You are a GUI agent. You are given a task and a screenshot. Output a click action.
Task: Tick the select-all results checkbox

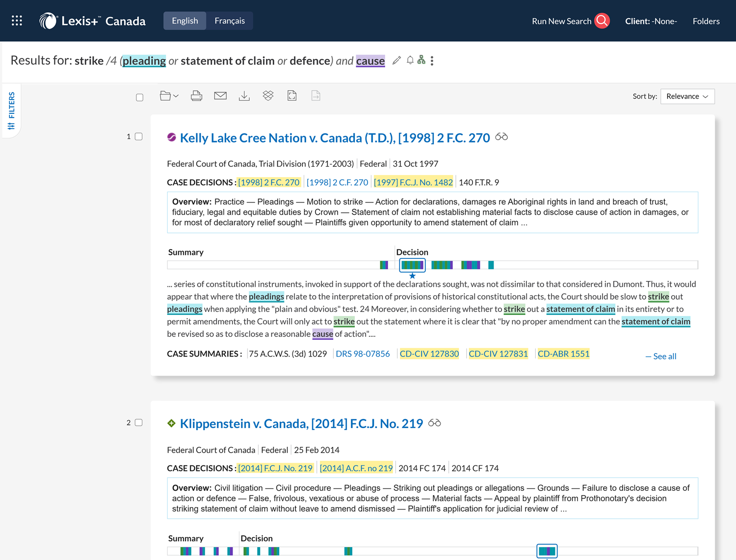pyautogui.click(x=140, y=97)
